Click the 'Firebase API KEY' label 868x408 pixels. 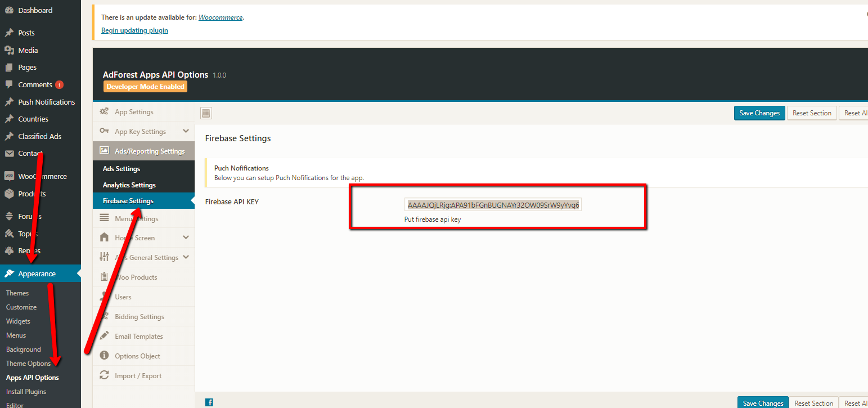click(x=232, y=201)
